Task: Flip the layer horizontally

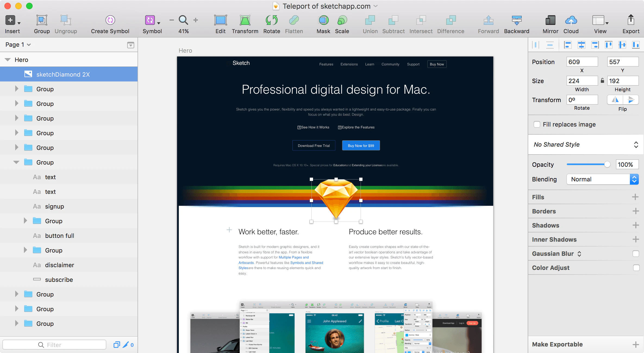Action: point(615,100)
